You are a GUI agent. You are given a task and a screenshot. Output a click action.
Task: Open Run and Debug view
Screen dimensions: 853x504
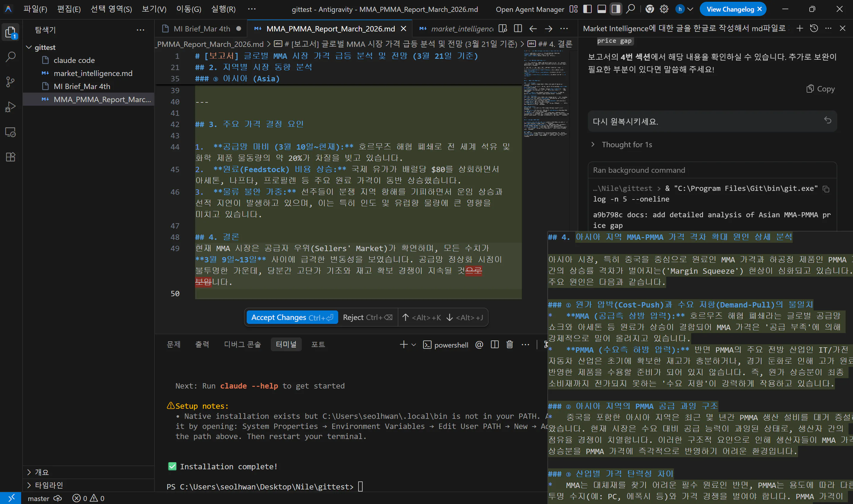click(10, 107)
